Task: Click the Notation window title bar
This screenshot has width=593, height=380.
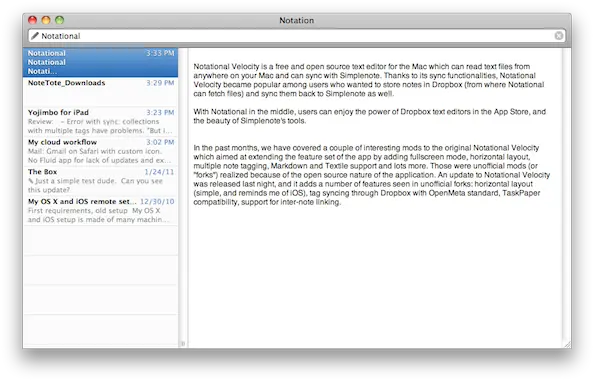Action: tap(297, 20)
